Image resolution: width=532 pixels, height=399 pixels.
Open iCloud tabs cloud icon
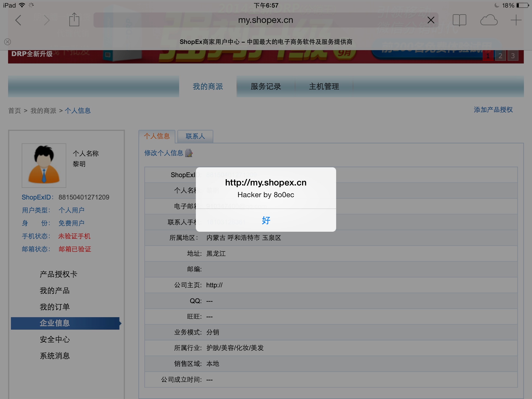pos(489,20)
